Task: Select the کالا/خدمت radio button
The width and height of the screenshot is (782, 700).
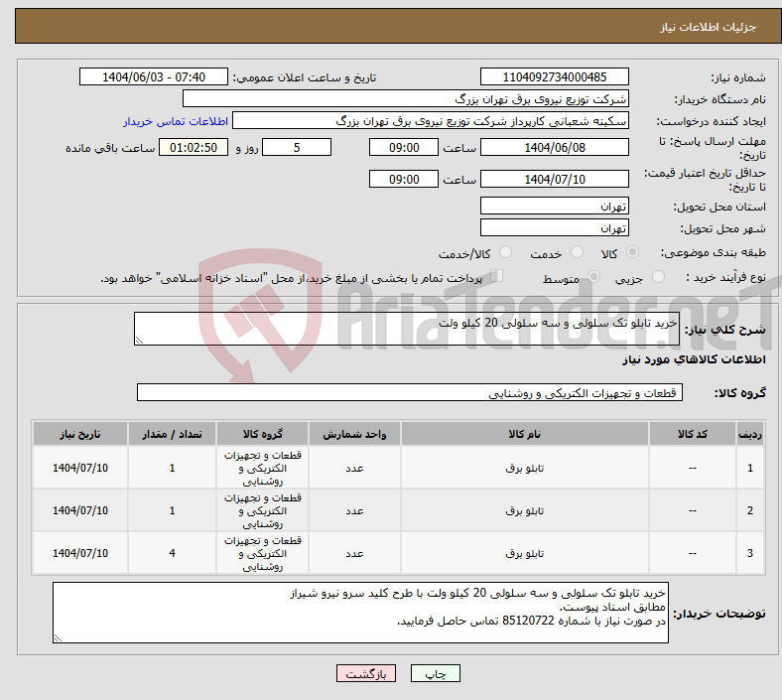Action: click(x=506, y=252)
